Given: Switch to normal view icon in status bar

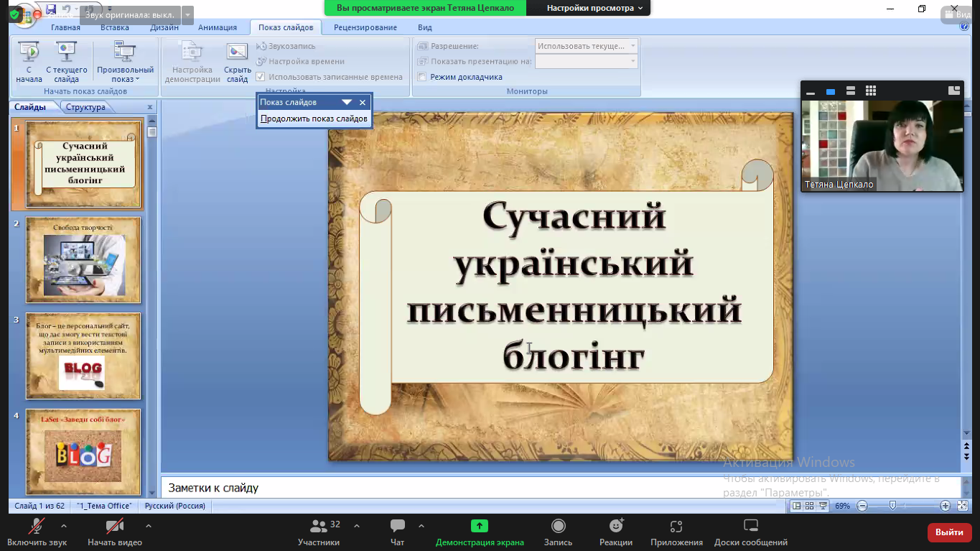Looking at the screenshot, I should [796, 506].
